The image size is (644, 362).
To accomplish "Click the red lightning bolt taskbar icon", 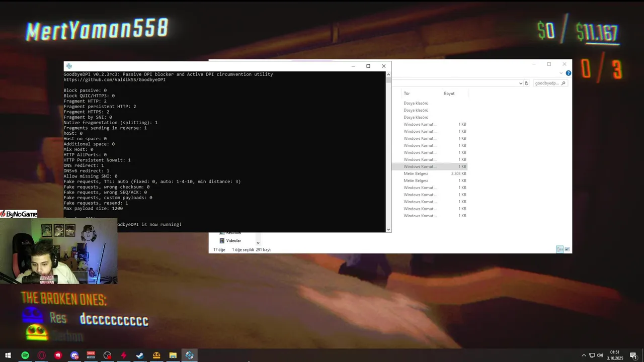I will click(x=124, y=355).
